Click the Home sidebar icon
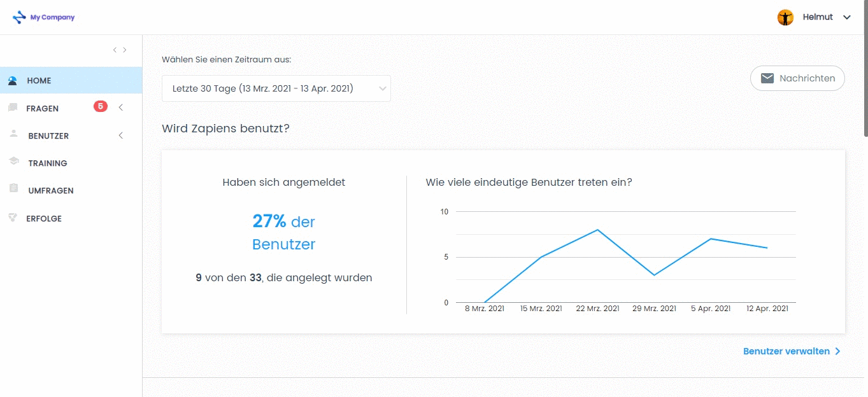This screenshot has height=397, width=868. pos(13,81)
